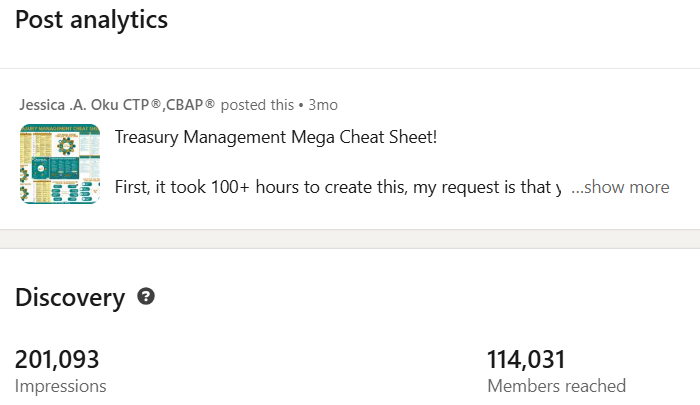Click the Discovery help question-mark icon
The width and height of the screenshot is (700, 405).
(146, 297)
